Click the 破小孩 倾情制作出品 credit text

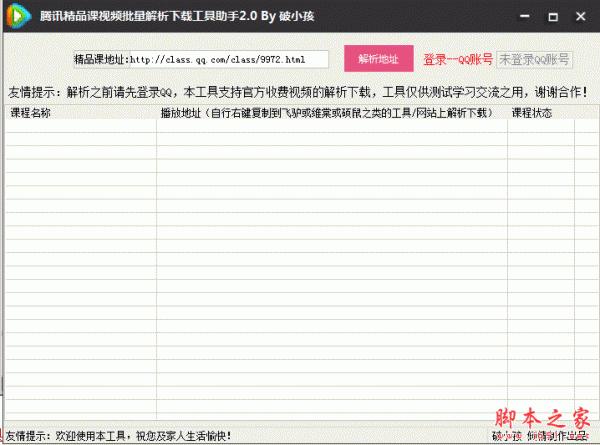pos(540,436)
